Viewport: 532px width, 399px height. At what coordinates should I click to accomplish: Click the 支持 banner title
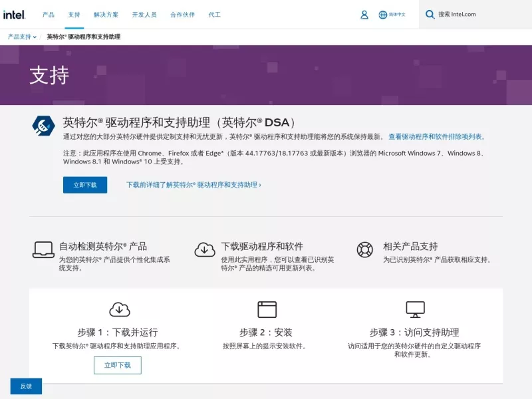(49, 75)
